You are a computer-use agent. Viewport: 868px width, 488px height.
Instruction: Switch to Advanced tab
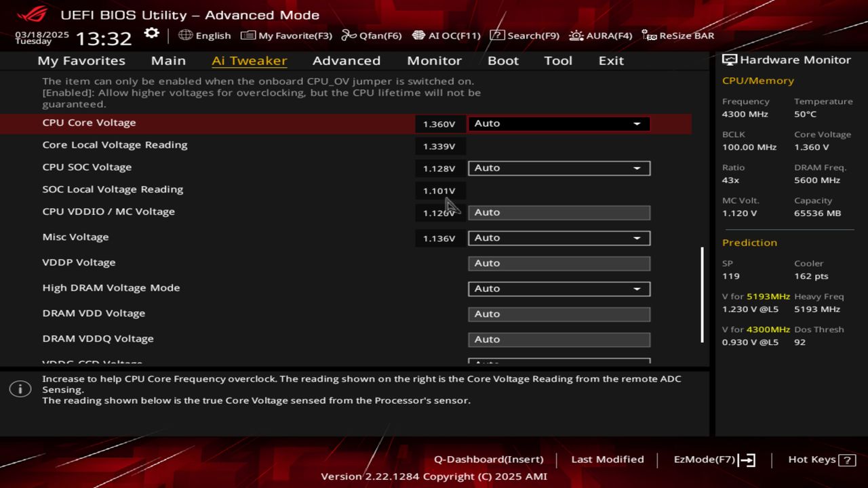pos(347,60)
